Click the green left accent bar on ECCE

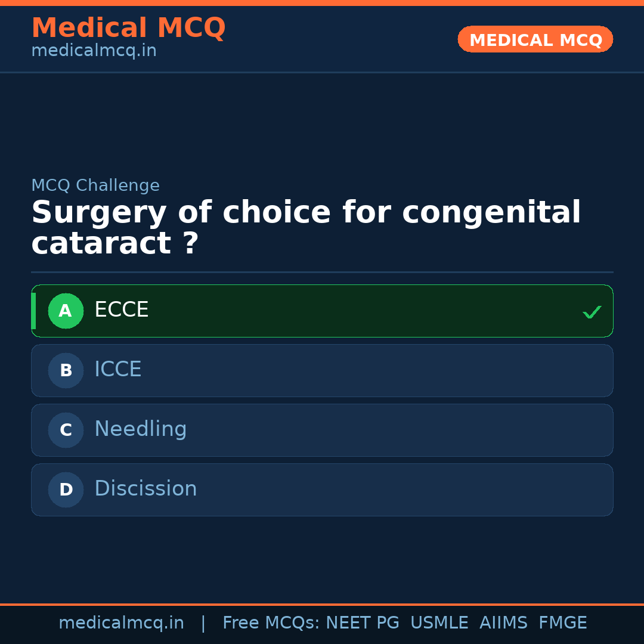coord(35,311)
